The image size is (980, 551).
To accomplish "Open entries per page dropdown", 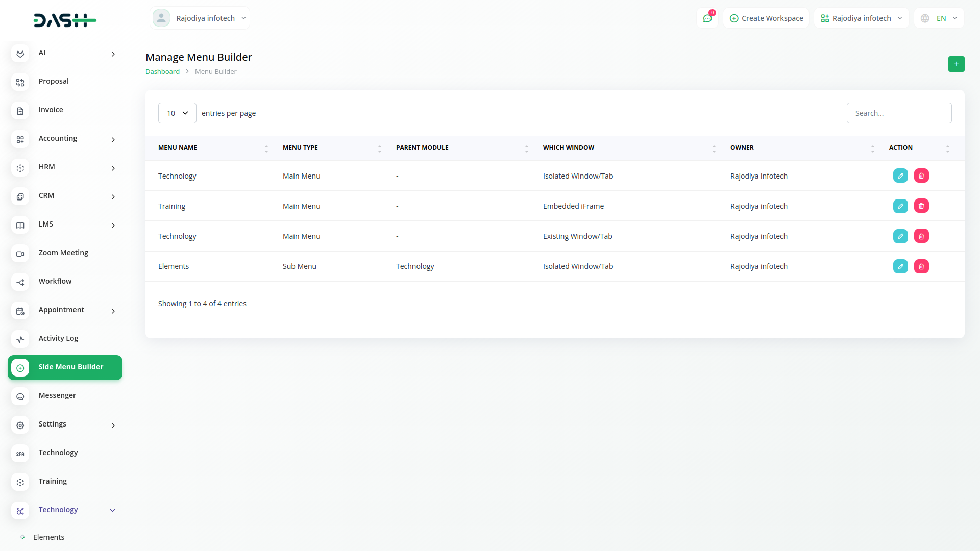I will click(x=177, y=113).
